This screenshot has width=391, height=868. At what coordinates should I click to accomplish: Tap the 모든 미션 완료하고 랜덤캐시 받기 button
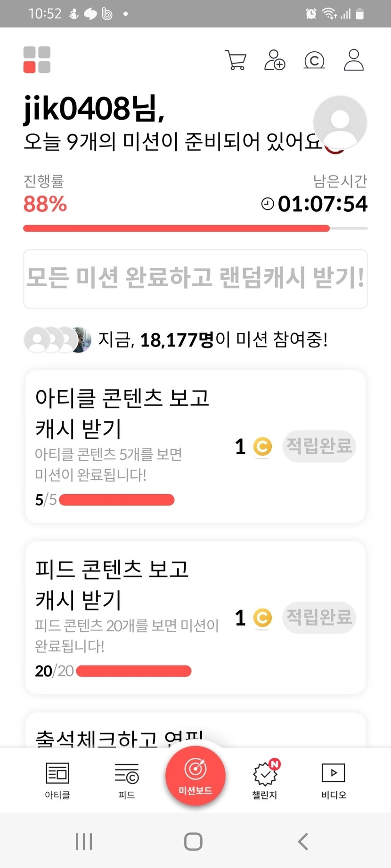[195, 279]
